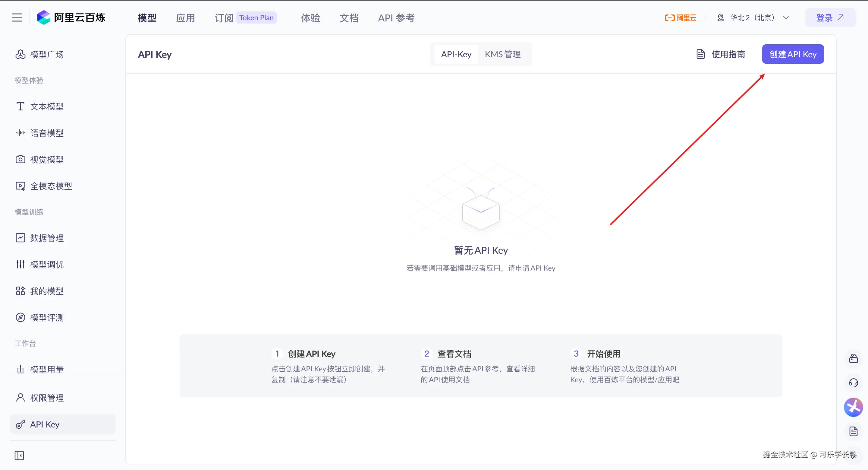Click the 创建 API Key button
This screenshot has height=470, width=868.
coord(792,54)
